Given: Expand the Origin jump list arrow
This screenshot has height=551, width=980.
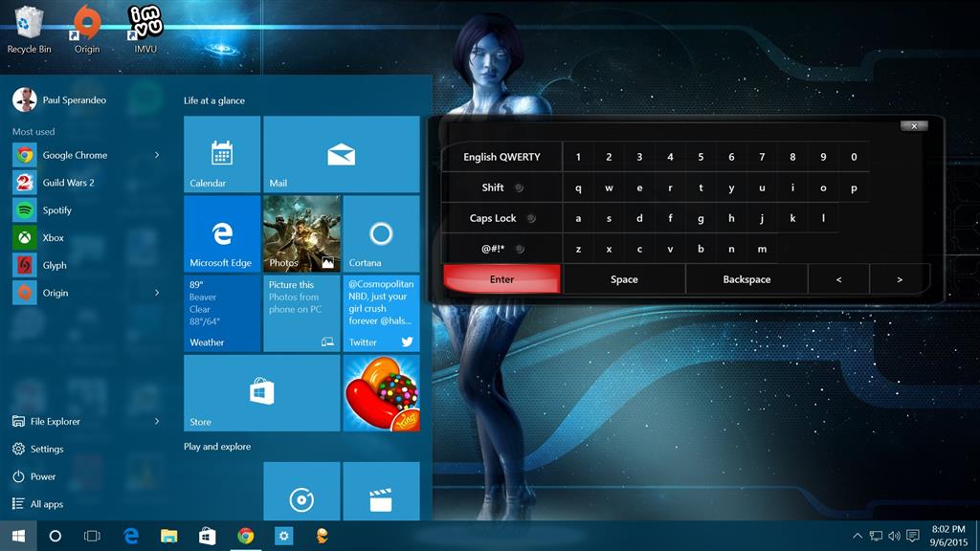Looking at the screenshot, I should pos(157,293).
